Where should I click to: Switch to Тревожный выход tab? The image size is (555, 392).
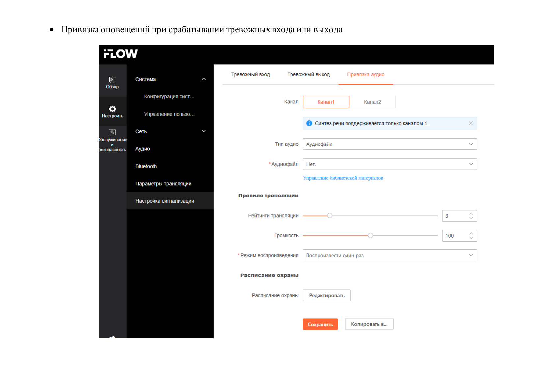[309, 75]
